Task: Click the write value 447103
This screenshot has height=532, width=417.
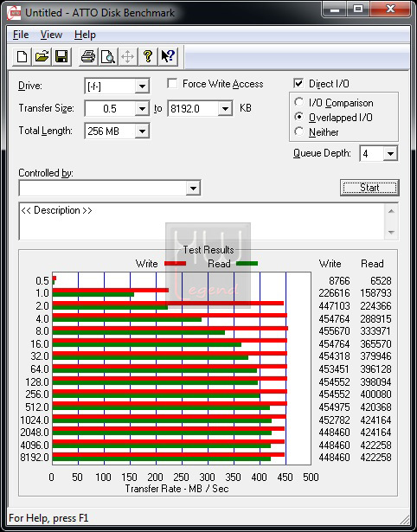Action: coord(334,306)
